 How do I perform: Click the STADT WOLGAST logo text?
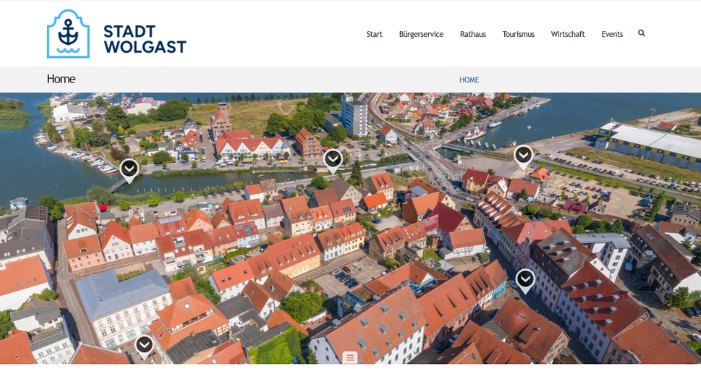(x=144, y=39)
